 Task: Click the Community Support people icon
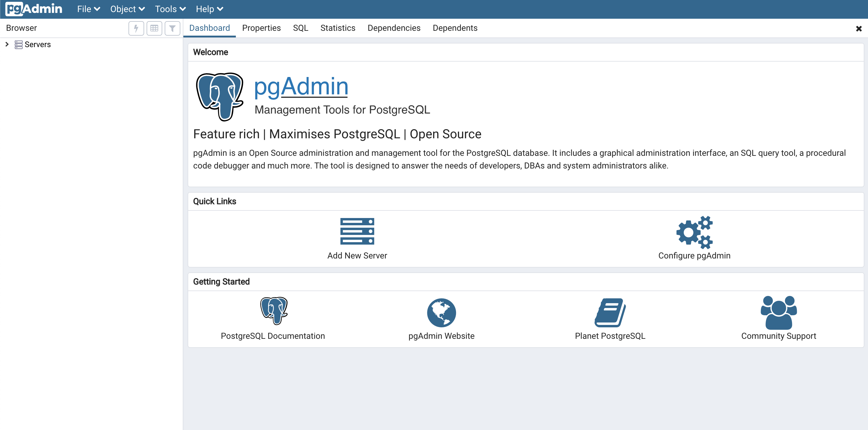pos(778,313)
